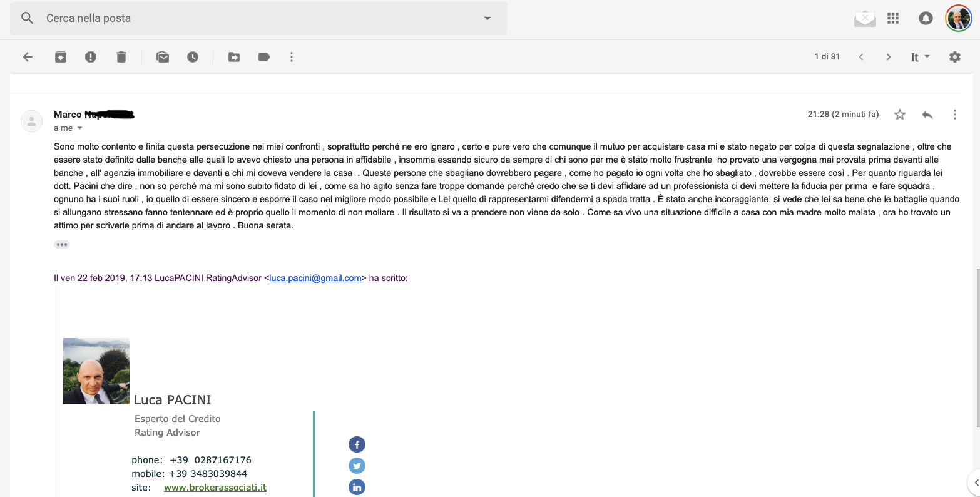Viewport: 980px width, 497px height.
Task: Snooze email with the clock icon
Action: [193, 57]
